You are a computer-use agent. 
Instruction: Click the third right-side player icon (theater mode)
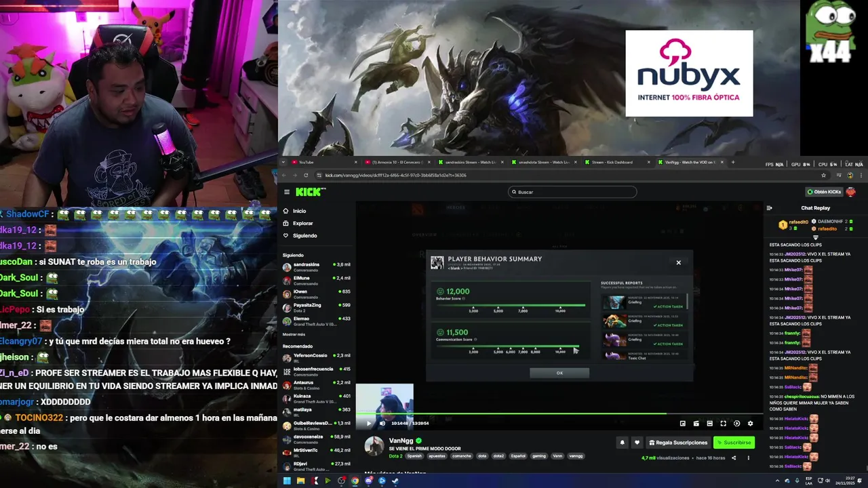[x=710, y=424]
